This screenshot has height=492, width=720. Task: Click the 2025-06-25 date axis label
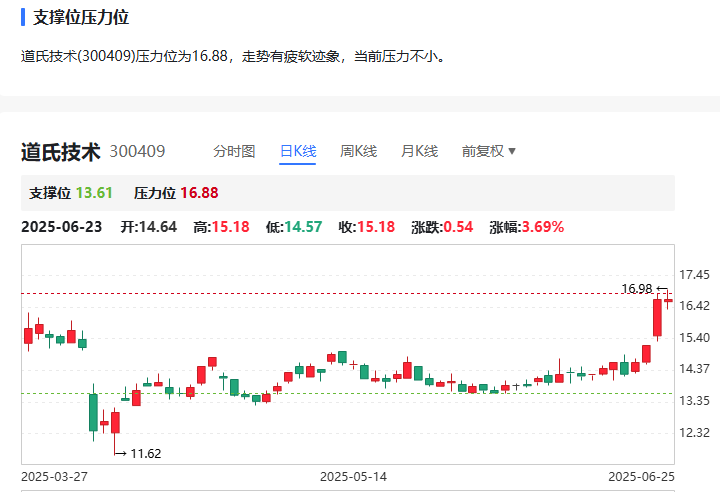point(641,477)
